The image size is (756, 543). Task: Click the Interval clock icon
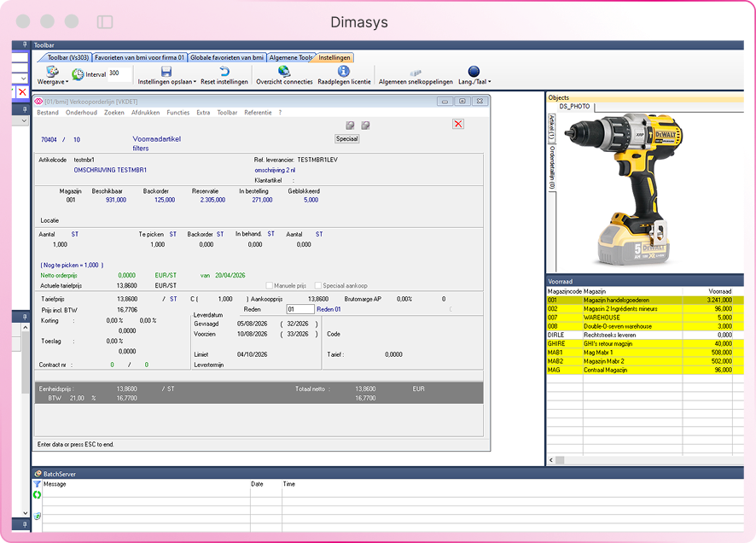pyautogui.click(x=77, y=74)
